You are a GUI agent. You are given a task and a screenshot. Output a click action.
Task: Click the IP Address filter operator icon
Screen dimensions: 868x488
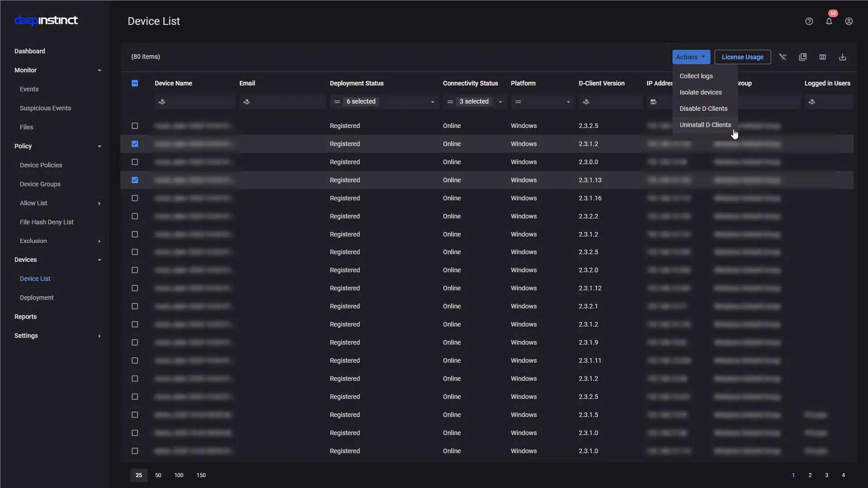click(x=653, y=102)
